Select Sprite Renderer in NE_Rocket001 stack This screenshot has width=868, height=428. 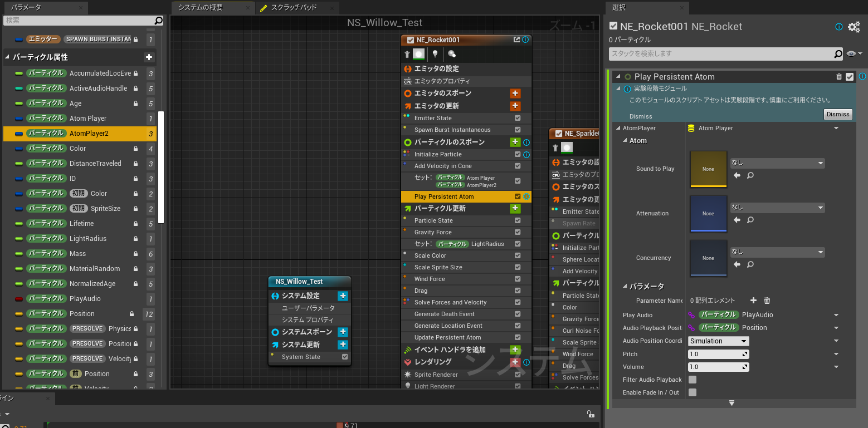[x=436, y=375]
